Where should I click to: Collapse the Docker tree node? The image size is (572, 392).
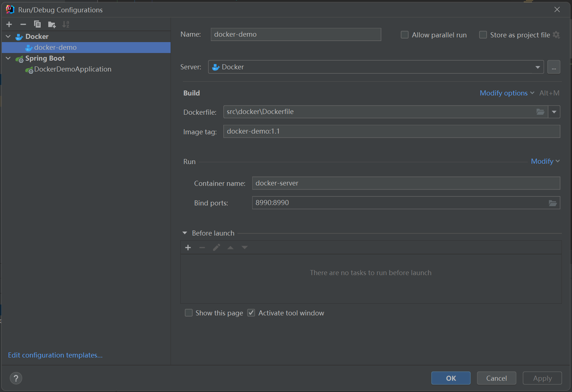pos(8,36)
